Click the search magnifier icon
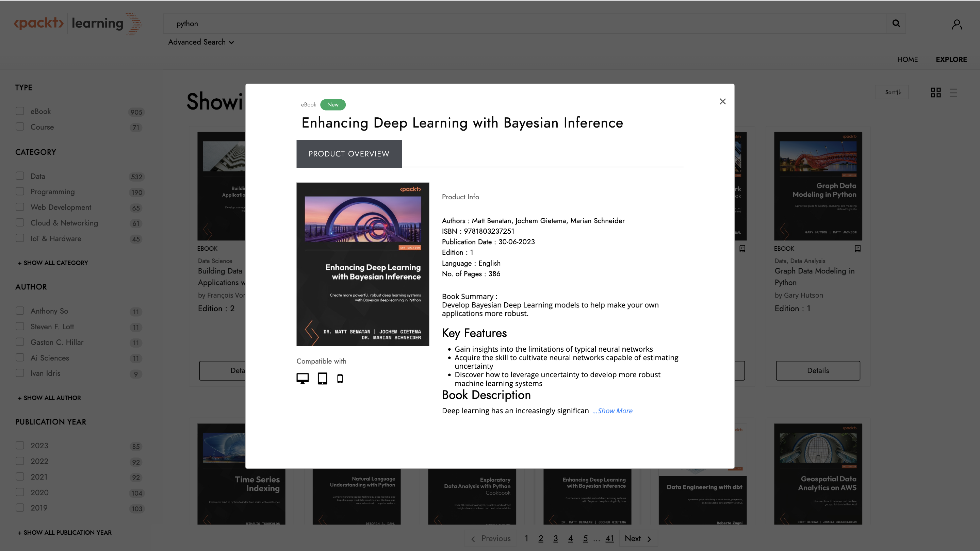This screenshot has height=551, width=980. coord(896,23)
